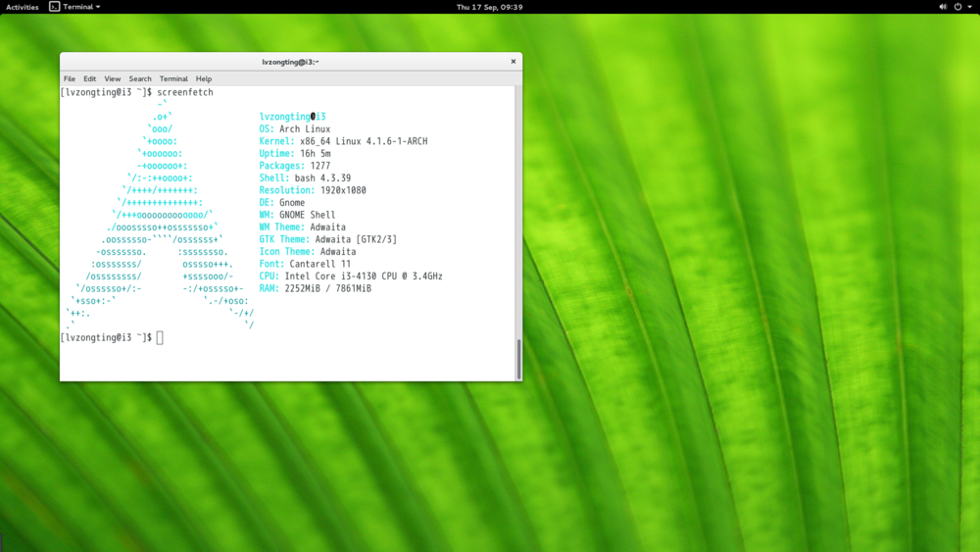Open the View menu

[113, 78]
